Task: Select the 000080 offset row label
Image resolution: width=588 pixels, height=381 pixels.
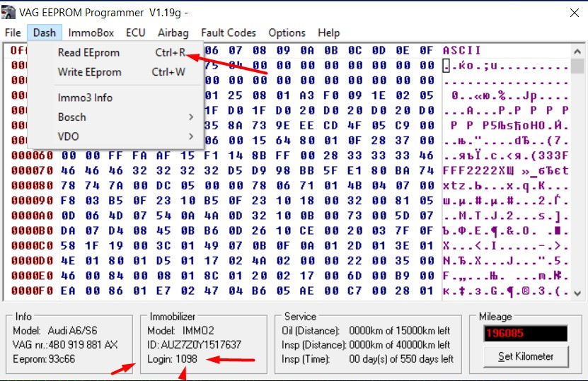Action: (33, 185)
